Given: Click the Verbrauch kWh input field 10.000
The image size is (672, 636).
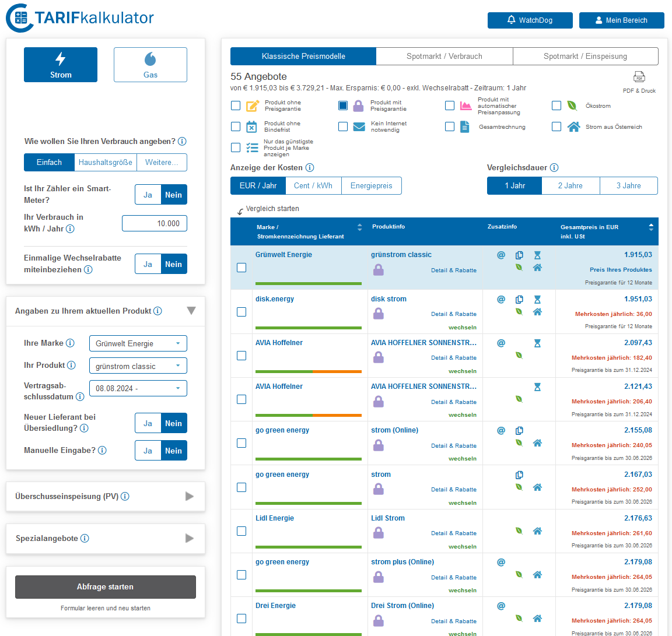Looking at the screenshot, I should pos(155,224).
